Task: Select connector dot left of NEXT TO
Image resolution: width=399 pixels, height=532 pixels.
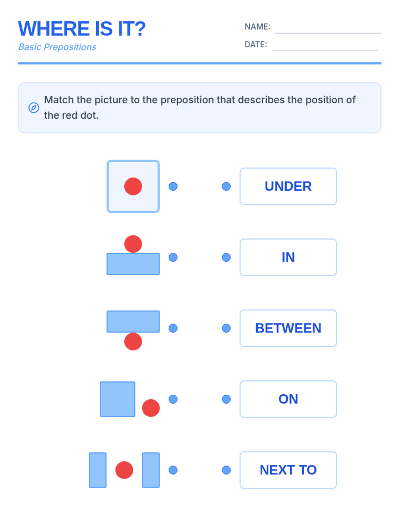Action: pos(226,470)
